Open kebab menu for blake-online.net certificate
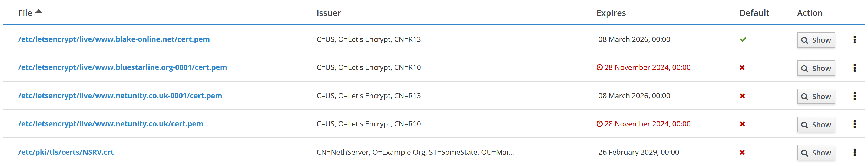Image resolution: width=868 pixels, height=166 pixels. [854, 40]
